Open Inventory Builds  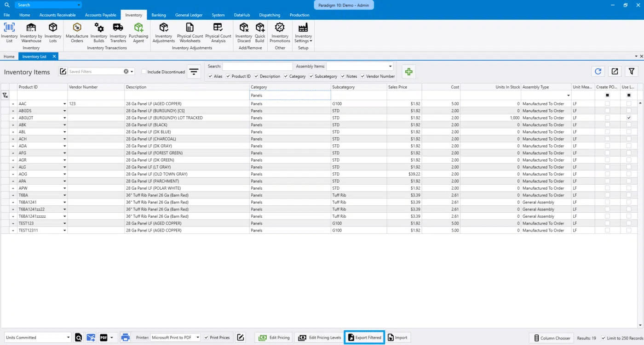pyautogui.click(x=99, y=33)
